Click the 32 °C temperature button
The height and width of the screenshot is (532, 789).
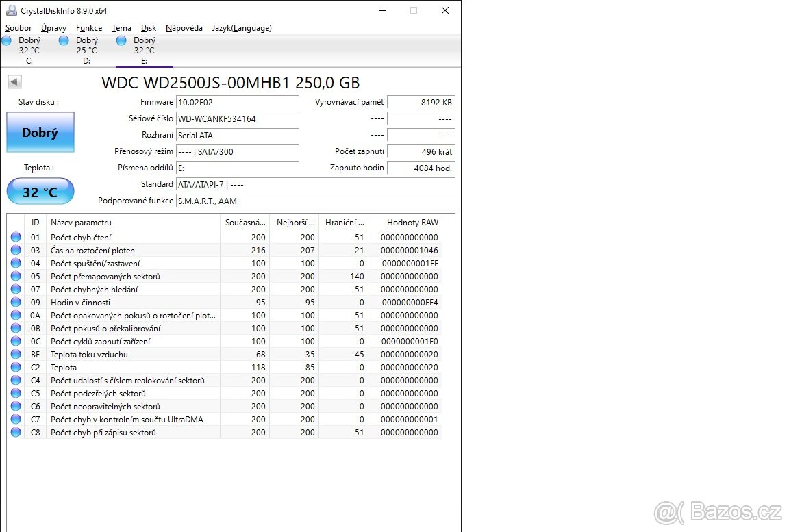click(x=40, y=192)
